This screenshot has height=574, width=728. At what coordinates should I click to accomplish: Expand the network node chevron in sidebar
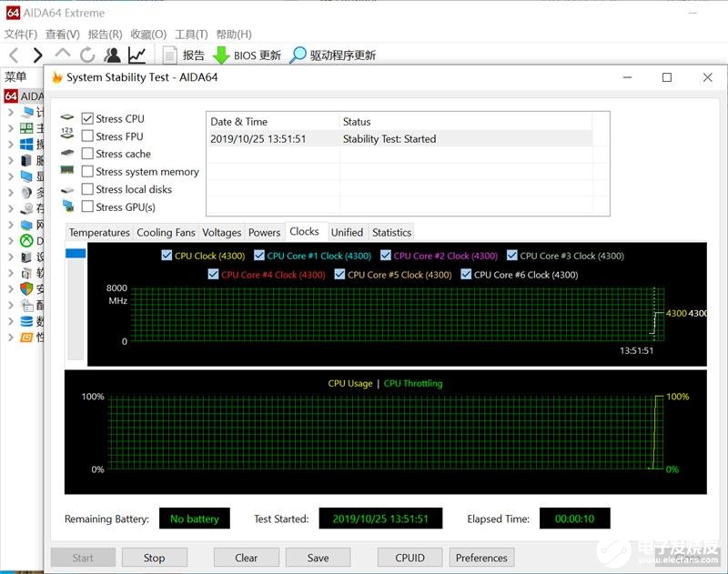(10, 225)
